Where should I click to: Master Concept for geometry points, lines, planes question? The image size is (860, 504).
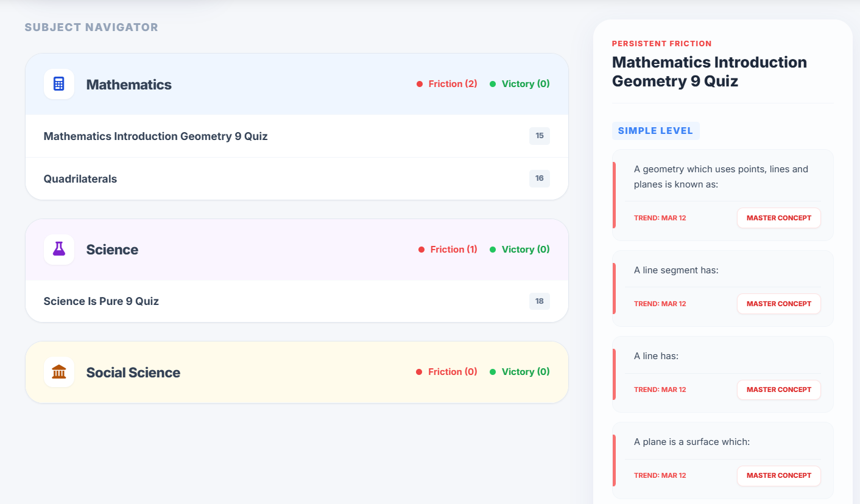tap(779, 218)
